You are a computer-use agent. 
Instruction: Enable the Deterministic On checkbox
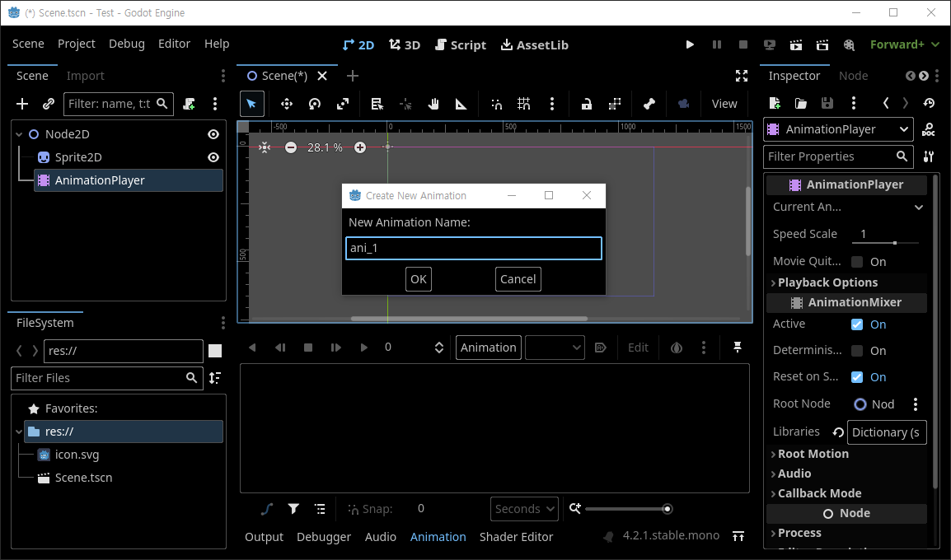click(857, 350)
